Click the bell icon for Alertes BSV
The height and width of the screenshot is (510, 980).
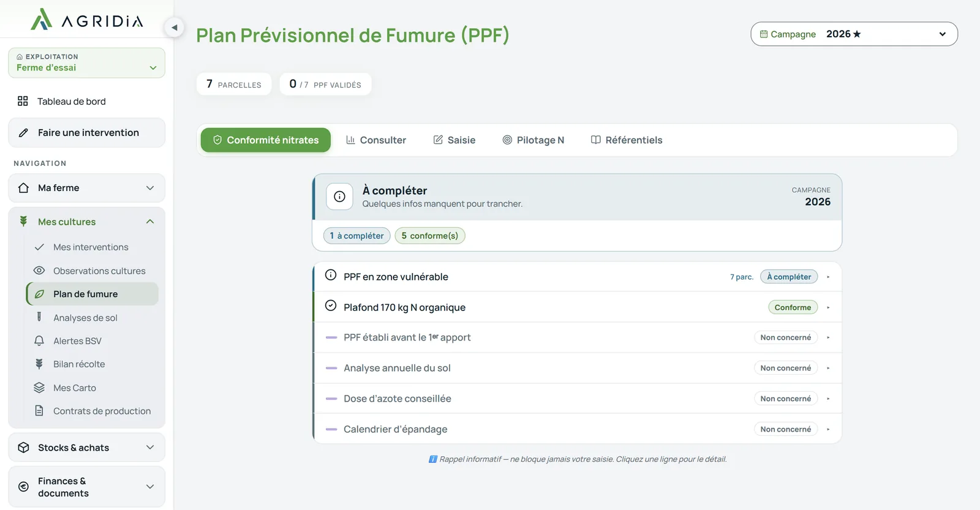[x=39, y=340]
